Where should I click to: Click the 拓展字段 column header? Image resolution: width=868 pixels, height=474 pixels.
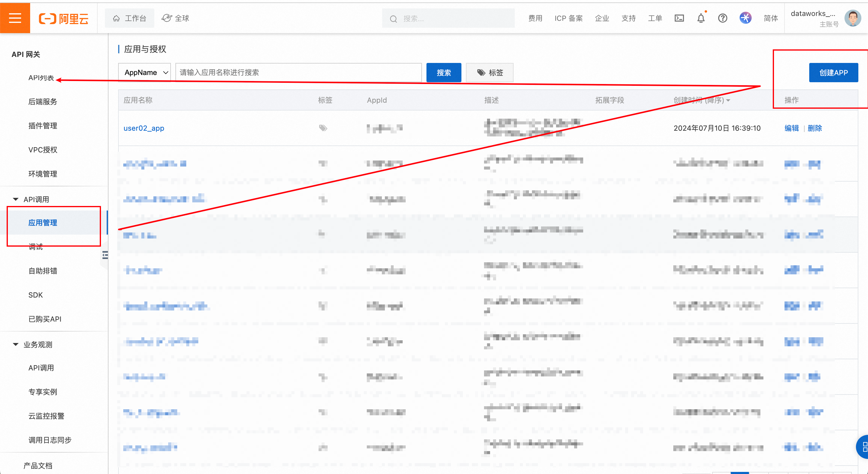pyautogui.click(x=609, y=100)
